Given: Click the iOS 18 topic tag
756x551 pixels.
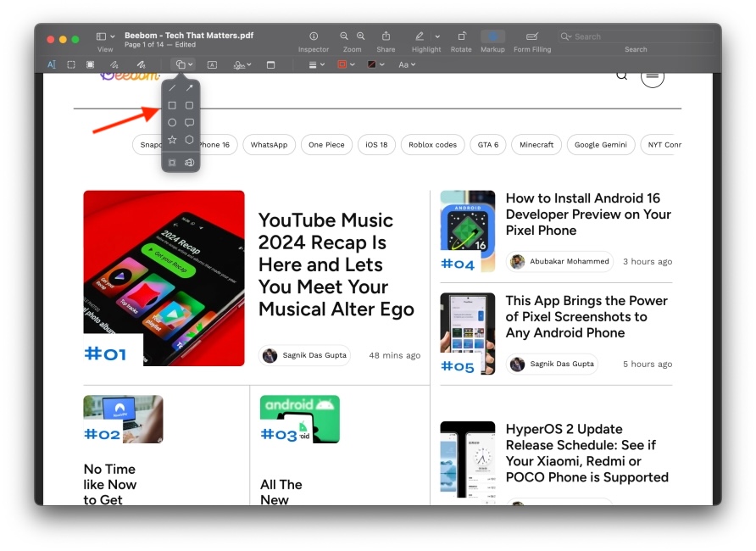Looking at the screenshot, I should [x=376, y=145].
